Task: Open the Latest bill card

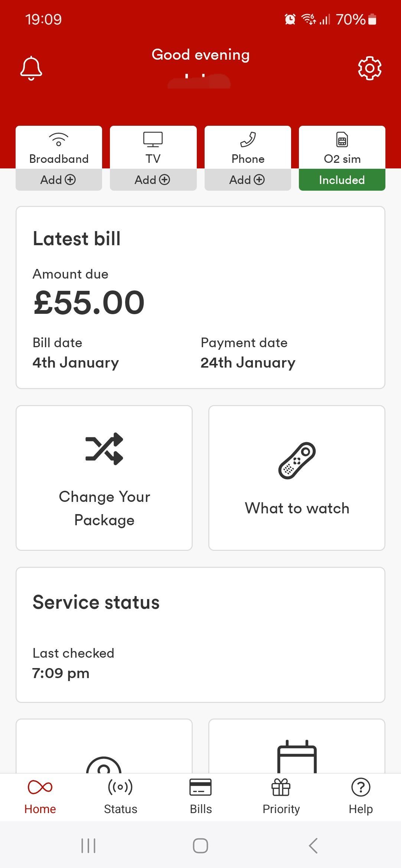Action: 200,297
